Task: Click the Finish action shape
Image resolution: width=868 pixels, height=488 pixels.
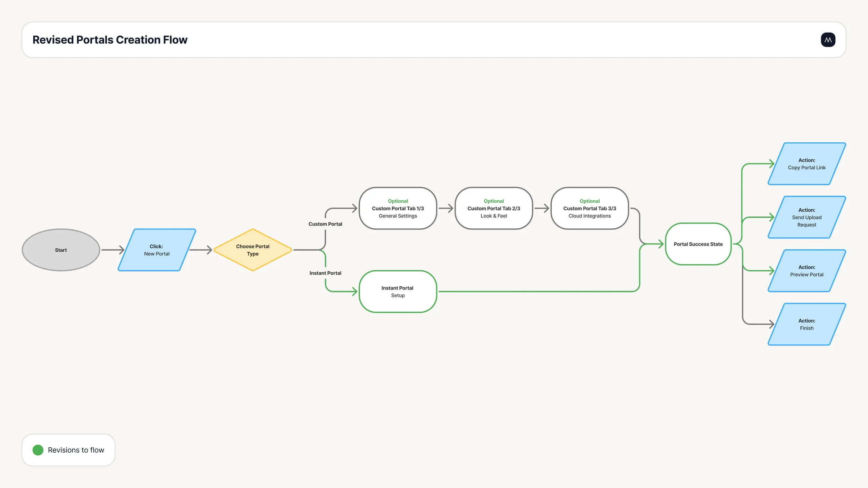Action: pos(806,324)
